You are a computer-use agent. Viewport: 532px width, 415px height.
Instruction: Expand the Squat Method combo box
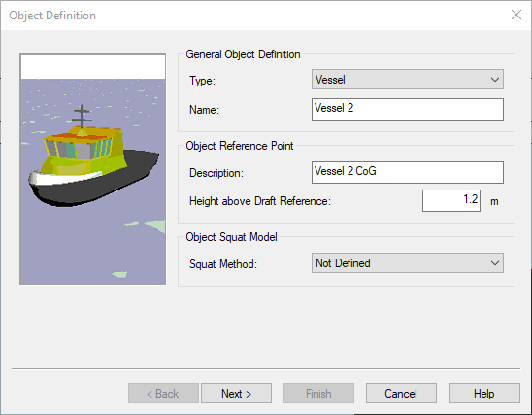[408, 262]
